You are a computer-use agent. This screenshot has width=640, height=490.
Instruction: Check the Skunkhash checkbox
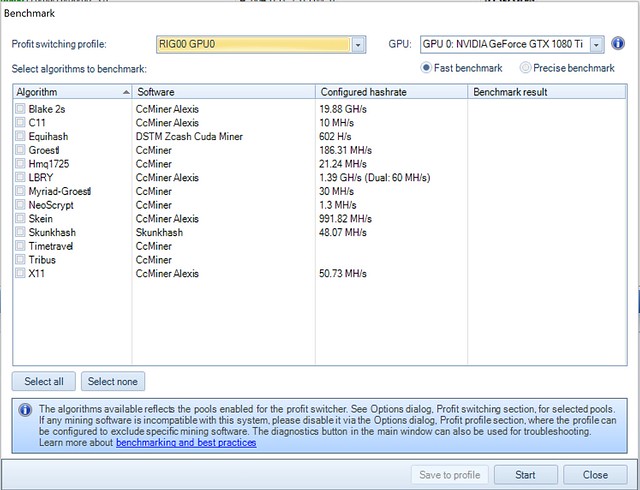click(20, 232)
